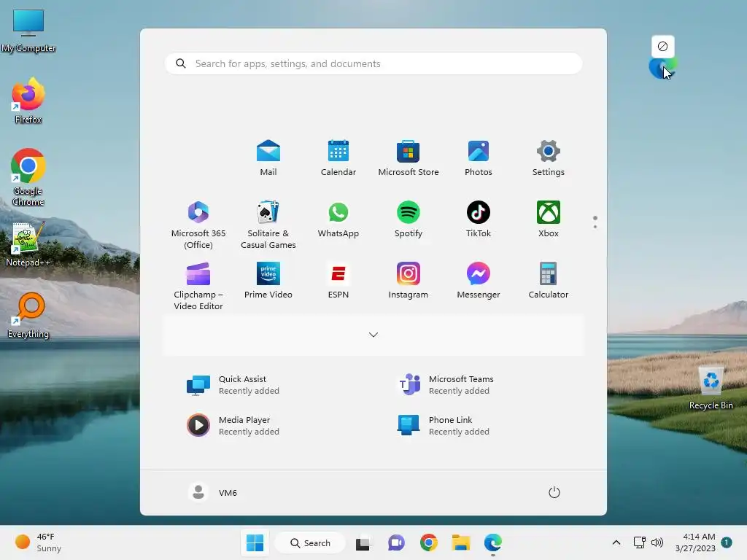Open Task View on taskbar
The height and width of the screenshot is (560, 747).
click(x=363, y=542)
